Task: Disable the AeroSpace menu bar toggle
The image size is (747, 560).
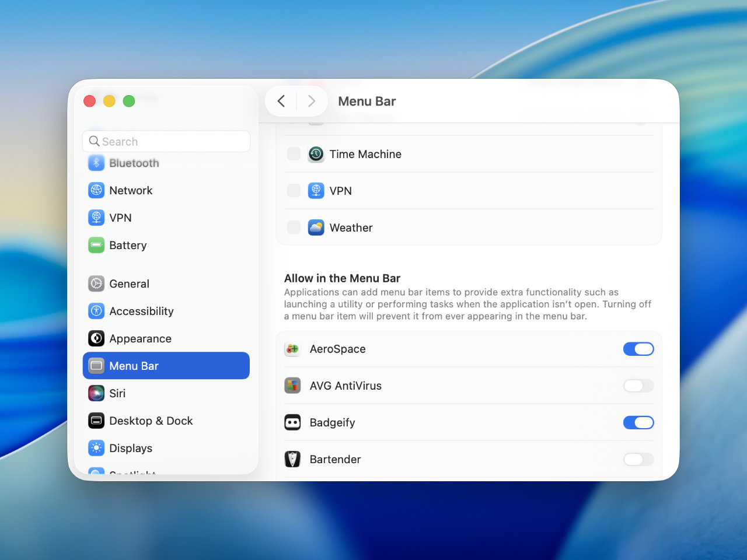Action: pos(638,349)
